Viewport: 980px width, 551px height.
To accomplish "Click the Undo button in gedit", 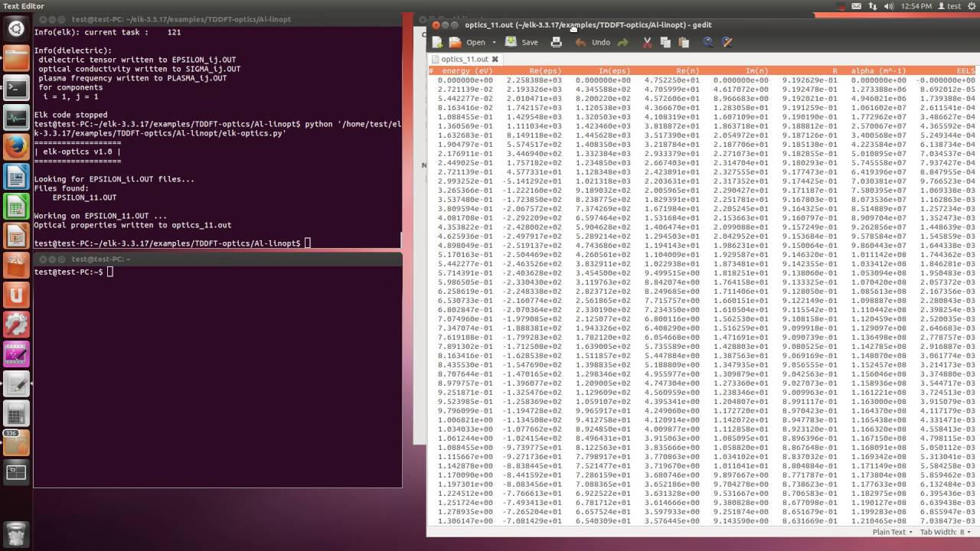I will click(x=593, y=42).
